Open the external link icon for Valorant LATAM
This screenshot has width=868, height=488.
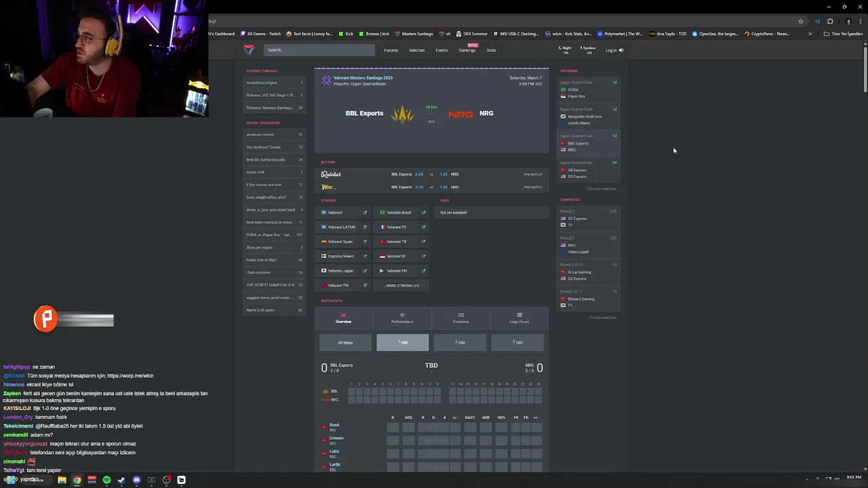365,227
